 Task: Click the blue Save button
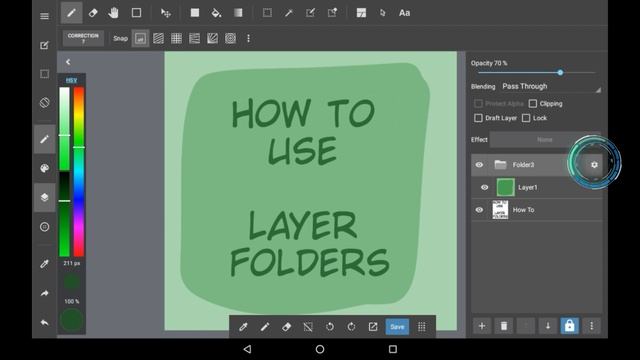tap(397, 327)
